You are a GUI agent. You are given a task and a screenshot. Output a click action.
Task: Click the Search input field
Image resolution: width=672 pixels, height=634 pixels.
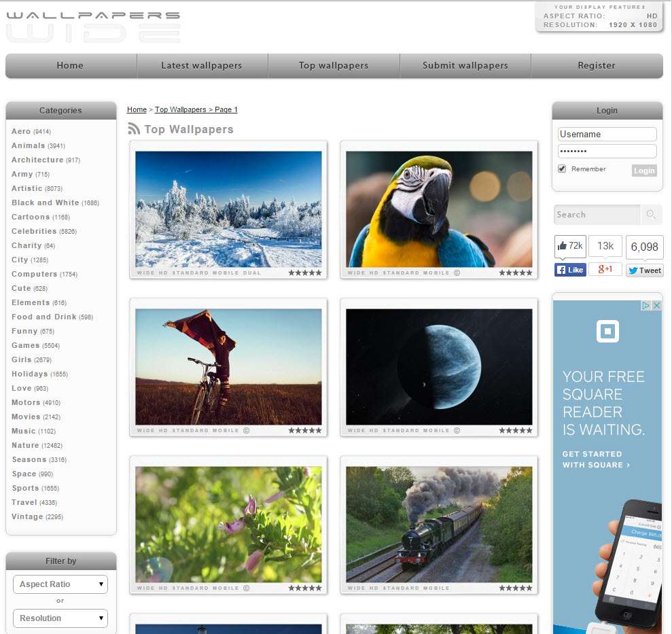(x=597, y=214)
